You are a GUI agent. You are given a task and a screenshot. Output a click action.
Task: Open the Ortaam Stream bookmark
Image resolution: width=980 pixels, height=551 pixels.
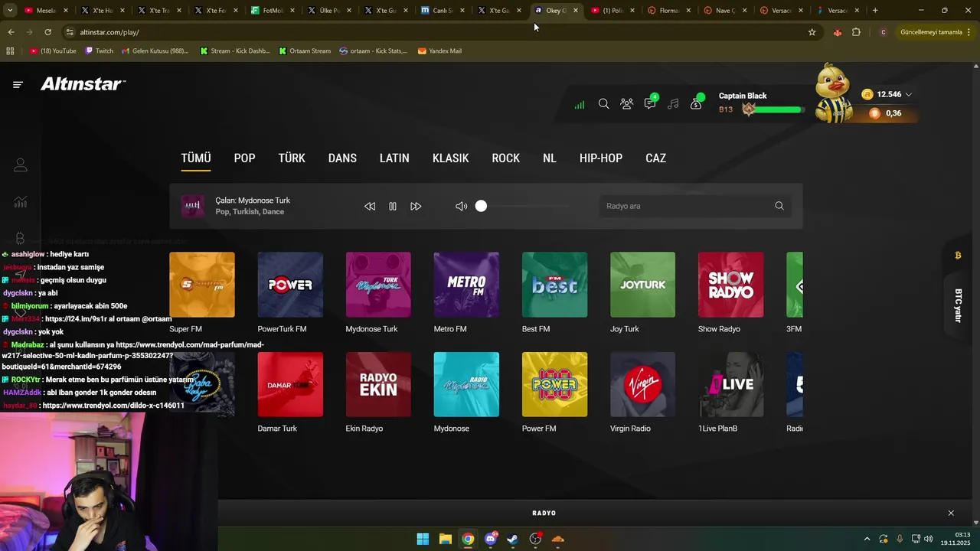305,51
